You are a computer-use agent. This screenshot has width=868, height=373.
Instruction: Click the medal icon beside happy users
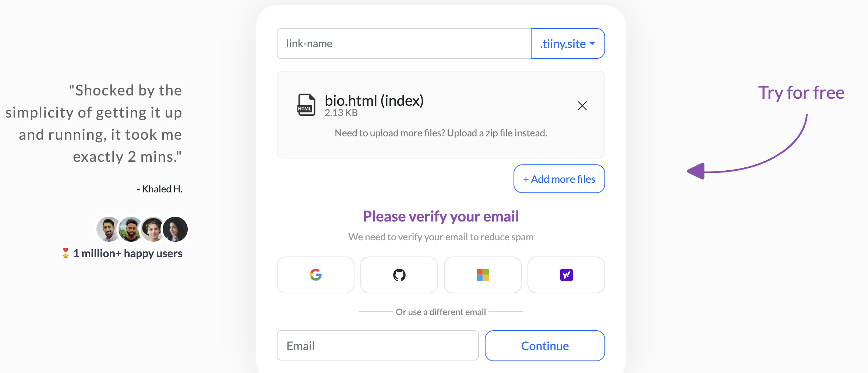66,253
